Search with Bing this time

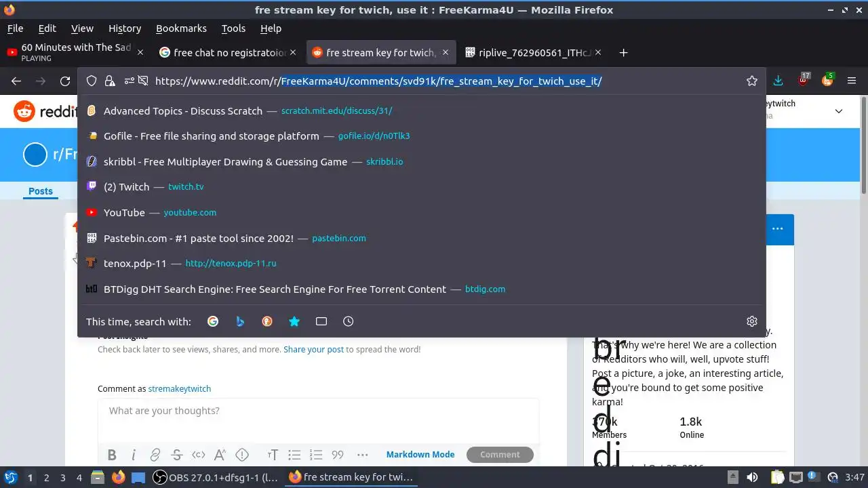tap(240, 321)
